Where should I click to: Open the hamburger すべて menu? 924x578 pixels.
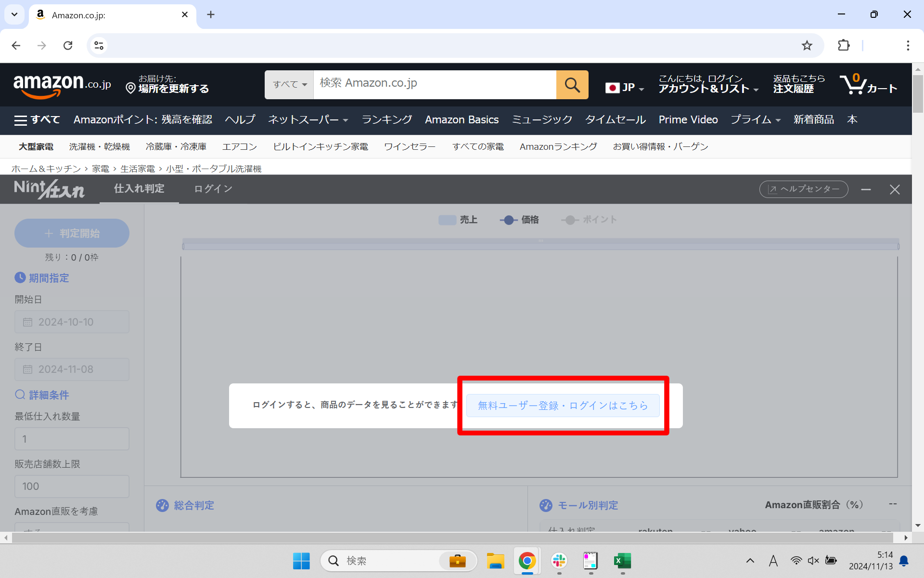click(37, 119)
